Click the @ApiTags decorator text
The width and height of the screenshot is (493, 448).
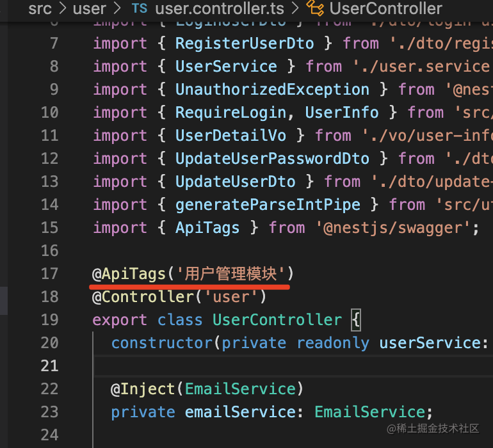pyautogui.click(x=129, y=274)
